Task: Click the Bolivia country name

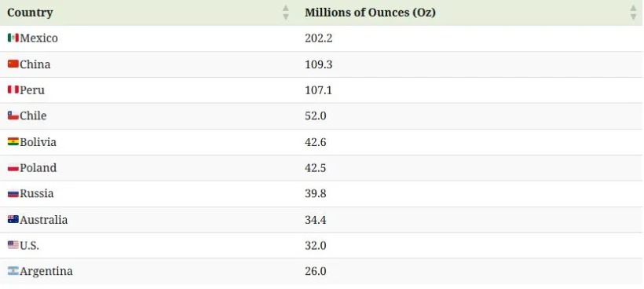Action: pos(38,142)
